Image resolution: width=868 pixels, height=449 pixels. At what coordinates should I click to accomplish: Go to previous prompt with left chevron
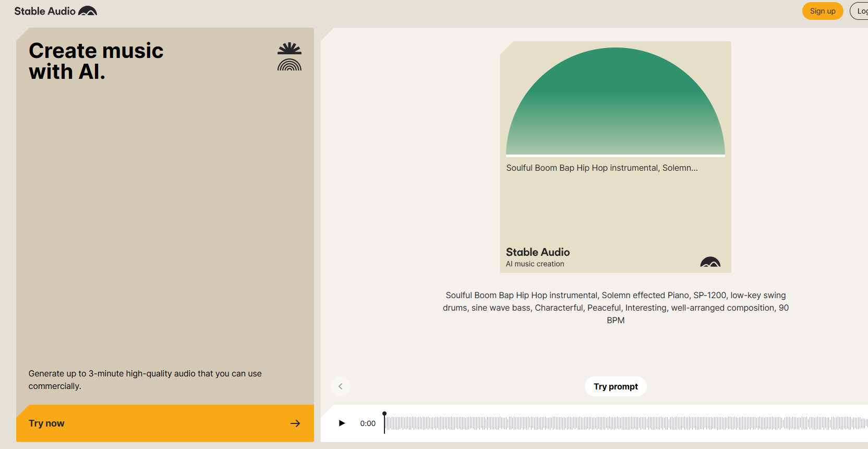(x=341, y=386)
